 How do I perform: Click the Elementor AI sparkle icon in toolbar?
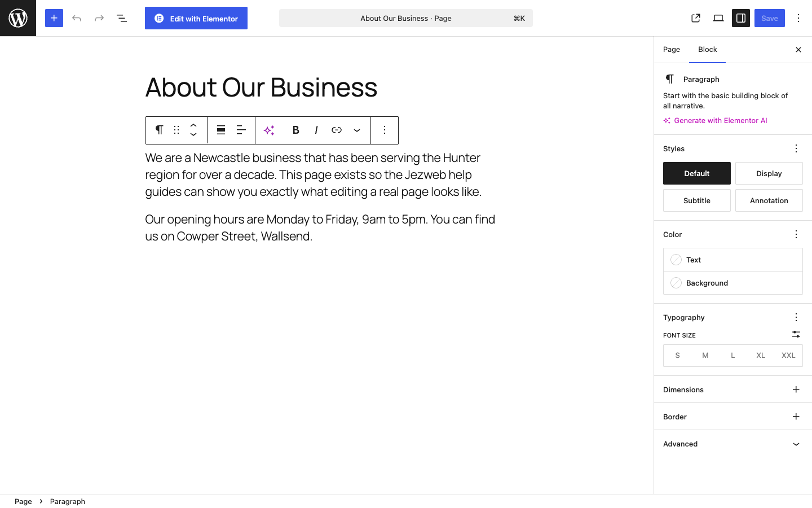pyautogui.click(x=270, y=130)
